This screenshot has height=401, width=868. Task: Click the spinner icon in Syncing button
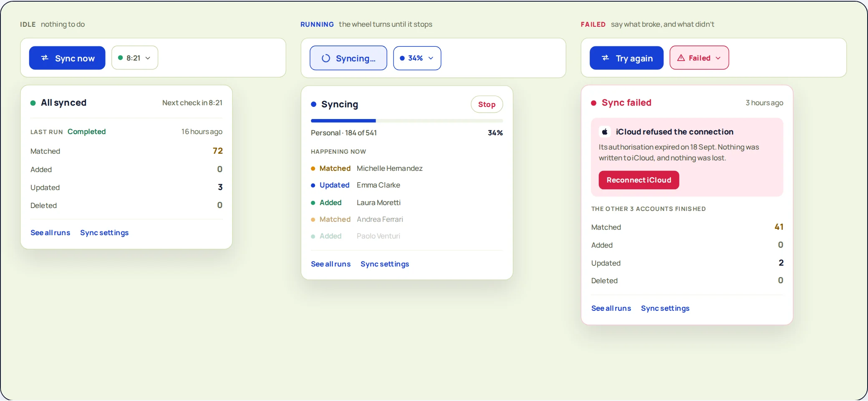click(x=326, y=58)
